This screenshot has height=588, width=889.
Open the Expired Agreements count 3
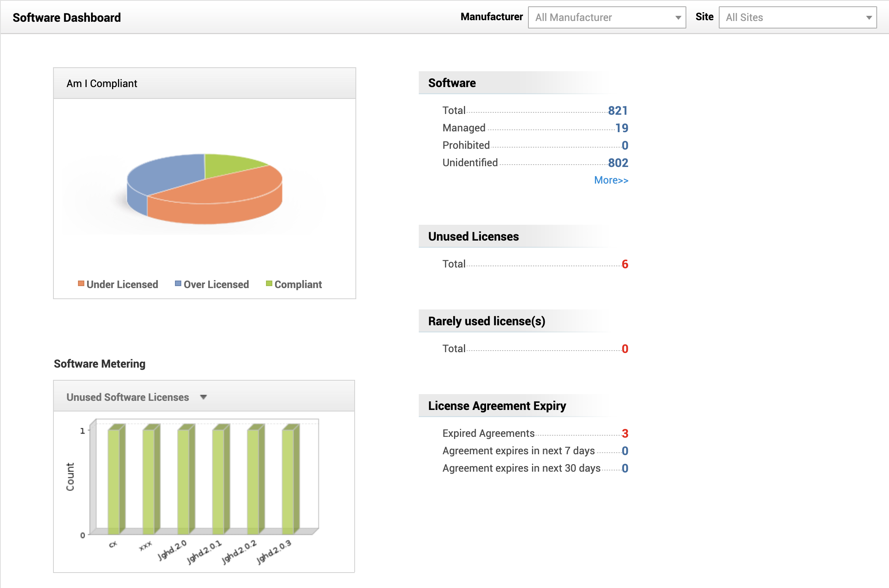624,433
